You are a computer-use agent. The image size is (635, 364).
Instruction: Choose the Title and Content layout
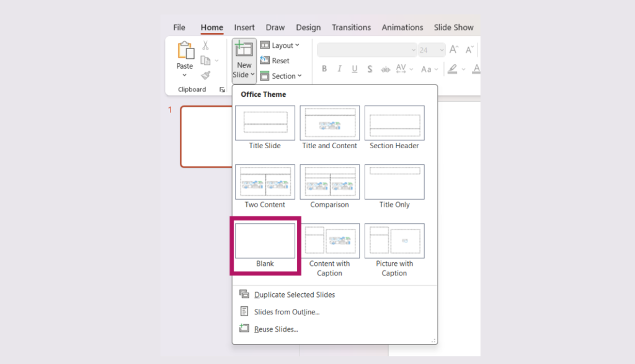coord(330,128)
